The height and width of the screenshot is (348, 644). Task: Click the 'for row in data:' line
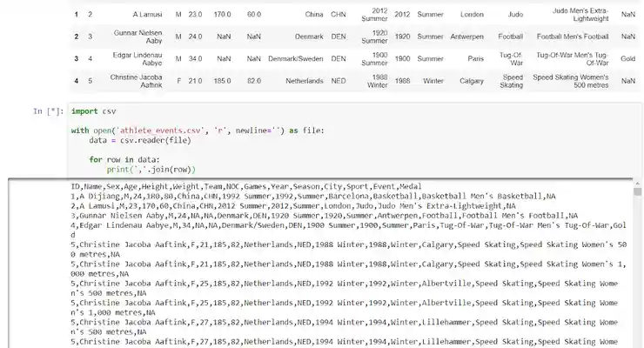125,160
